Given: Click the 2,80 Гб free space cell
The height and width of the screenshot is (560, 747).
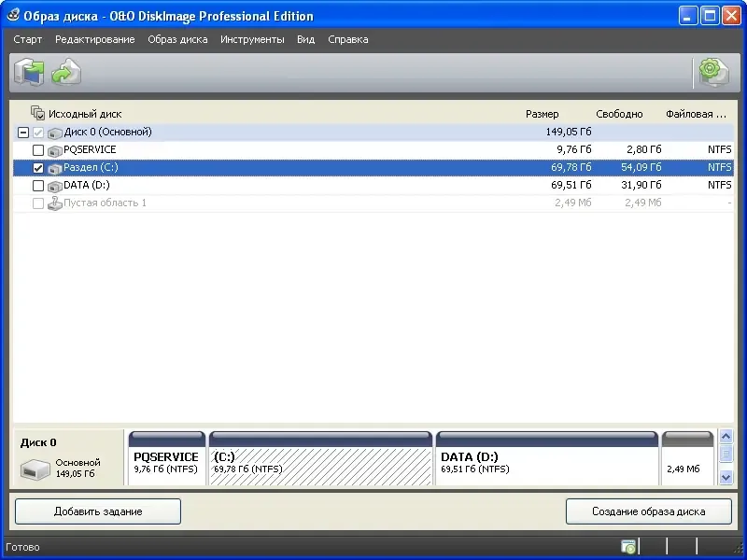Looking at the screenshot, I should point(644,149).
